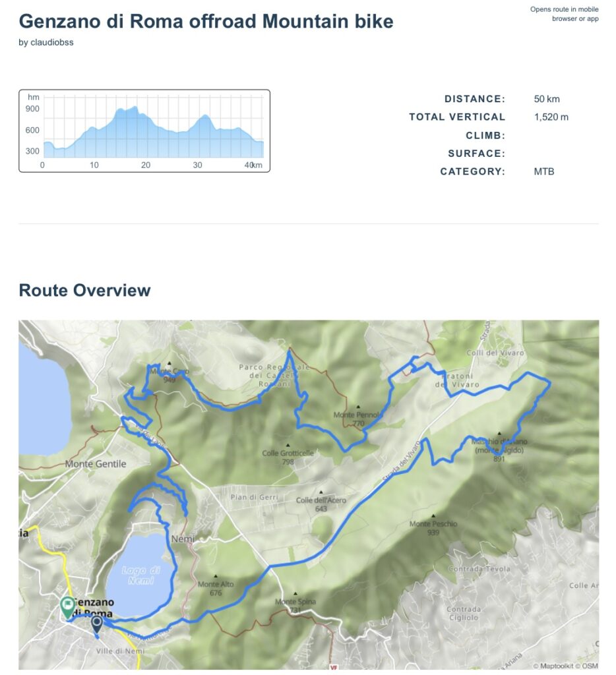616x675 pixels.
Task: Click the Monte Spina peak triangle icon
Action: pyautogui.click(x=295, y=594)
